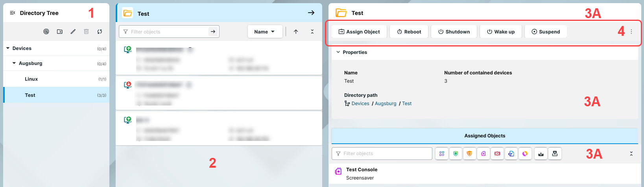Click the green shield filter icon

pyautogui.click(x=456, y=154)
